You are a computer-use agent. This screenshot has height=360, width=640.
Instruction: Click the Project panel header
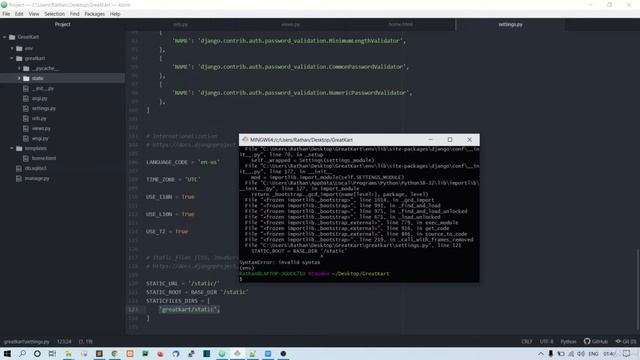(62, 24)
